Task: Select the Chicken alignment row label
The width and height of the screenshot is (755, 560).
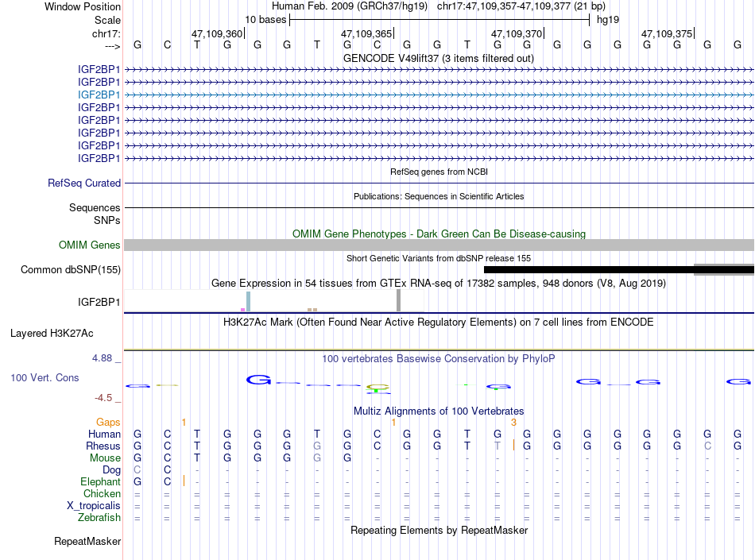Action: pyautogui.click(x=102, y=493)
